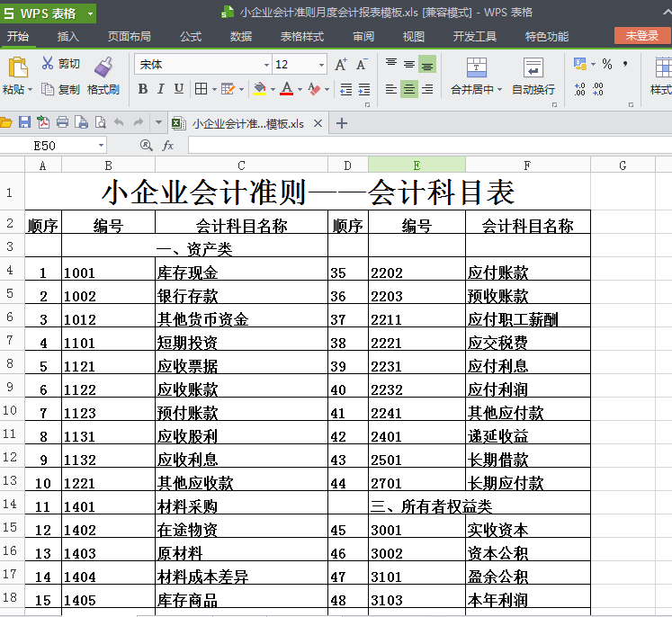Viewport: 672px width, 617px height.
Task: Open the 页面布局 ribbon tab
Action: coord(129,36)
